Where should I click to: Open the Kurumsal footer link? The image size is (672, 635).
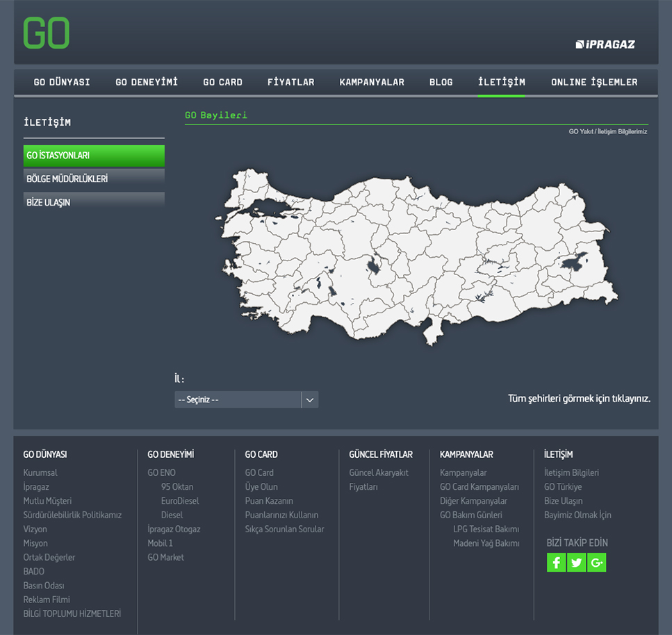coord(40,472)
